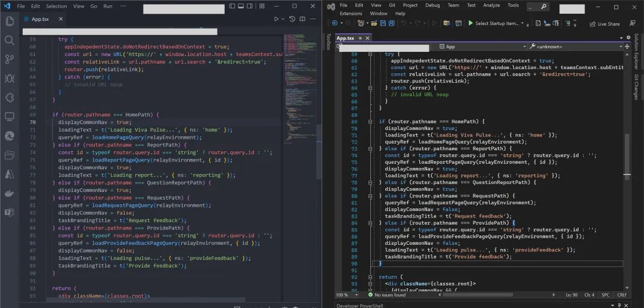Open Search in VS Code activity bar

10,40
